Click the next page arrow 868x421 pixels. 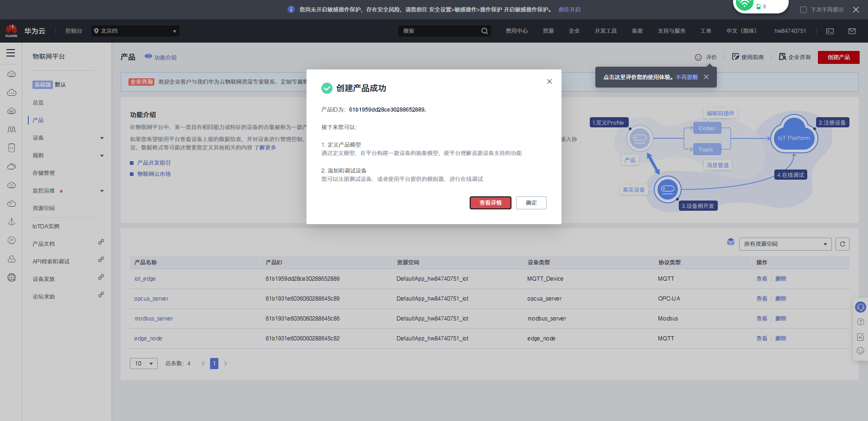coord(226,364)
